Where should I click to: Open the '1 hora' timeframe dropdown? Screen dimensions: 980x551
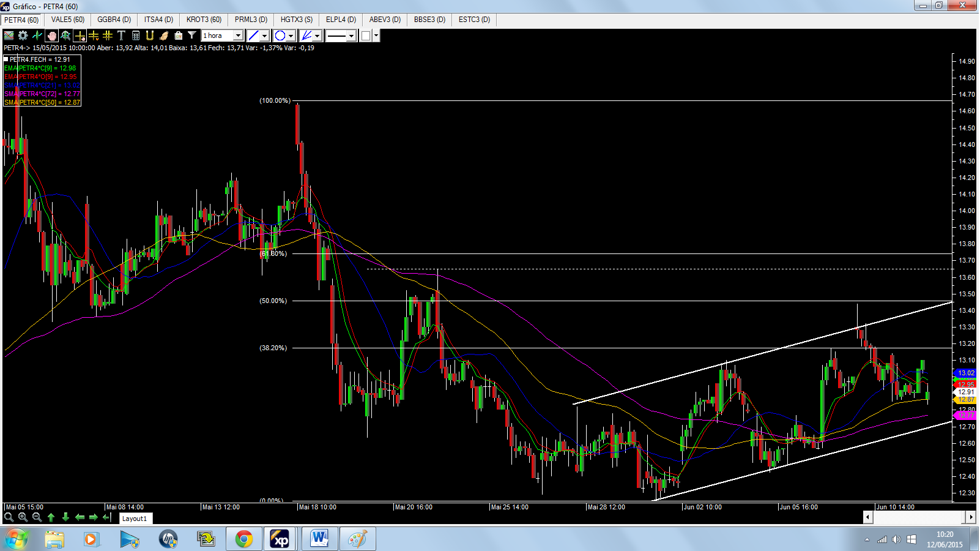(x=223, y=36)
